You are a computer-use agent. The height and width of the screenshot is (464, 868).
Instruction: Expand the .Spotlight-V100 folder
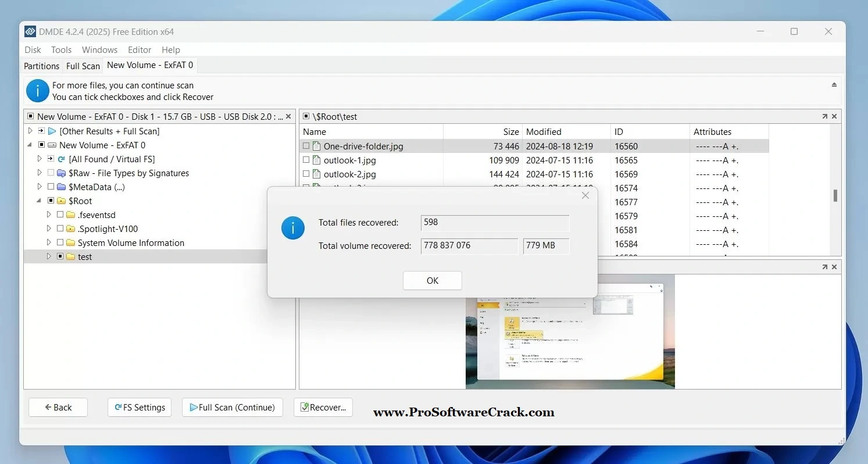click(x=49, y=229)
